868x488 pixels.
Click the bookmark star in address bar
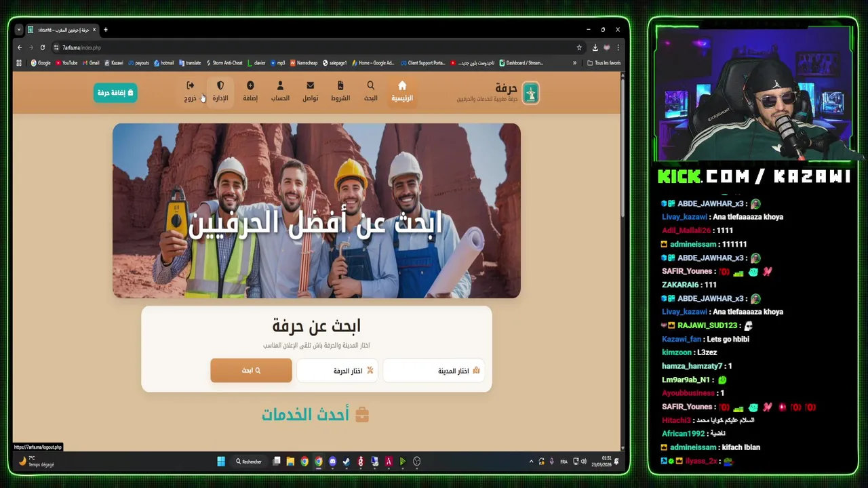tap(579, 47)
